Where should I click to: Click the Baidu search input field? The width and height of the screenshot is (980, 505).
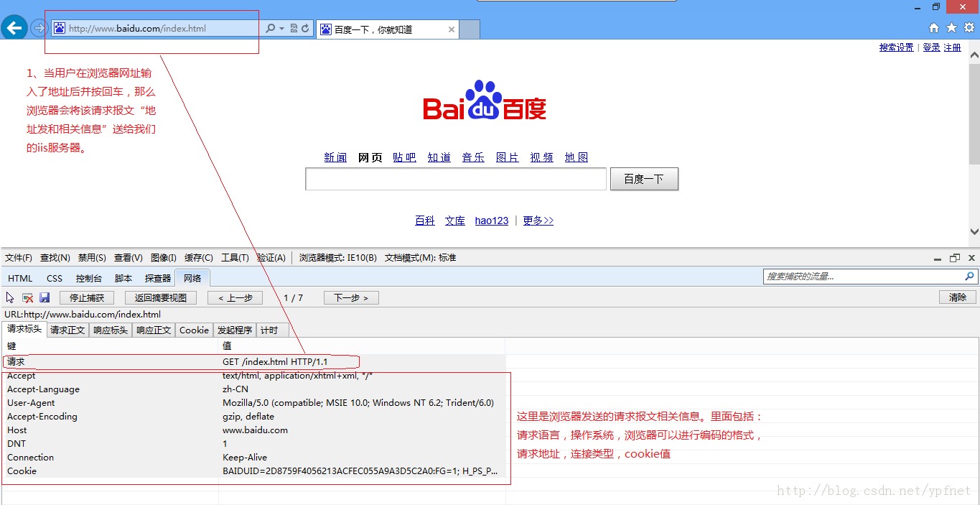point(456,179)
